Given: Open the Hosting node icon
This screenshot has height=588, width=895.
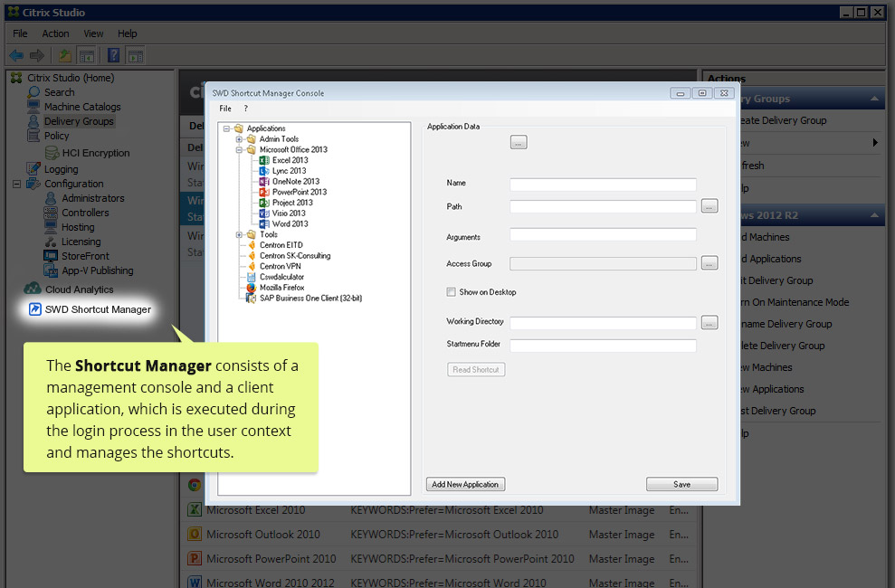Looking at the screenshot, I should pos(51,227).
